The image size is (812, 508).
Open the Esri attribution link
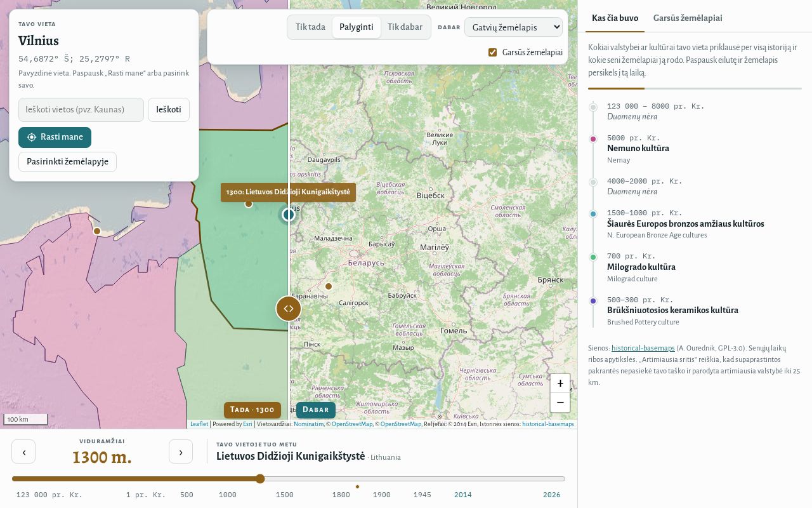coord(247,424)
